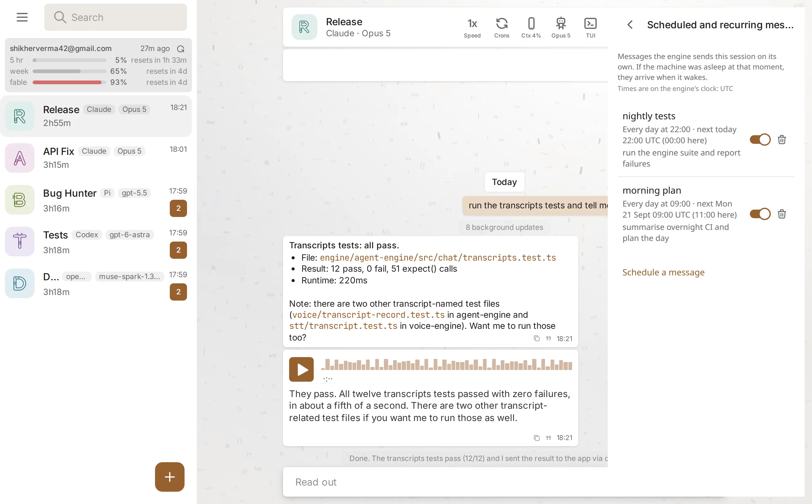This screenshot has height=504, width=812.
Task: Change the 1x Speed setting
Action: tap(472, 27)
